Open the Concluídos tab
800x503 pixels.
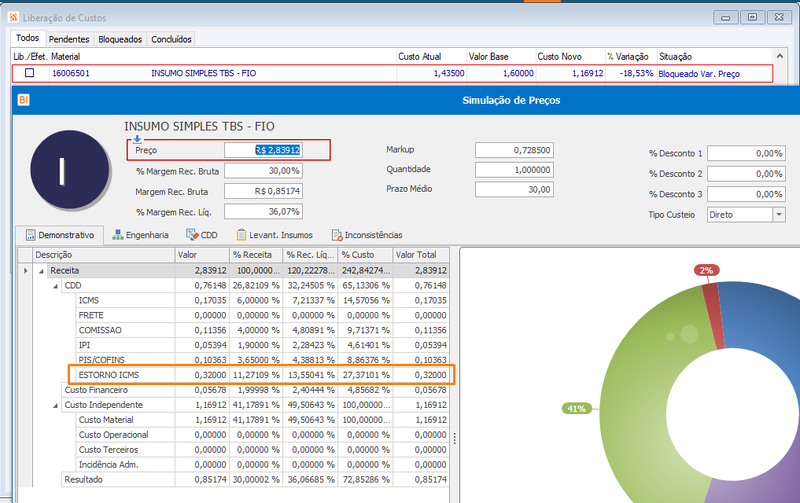pos(171,39)
